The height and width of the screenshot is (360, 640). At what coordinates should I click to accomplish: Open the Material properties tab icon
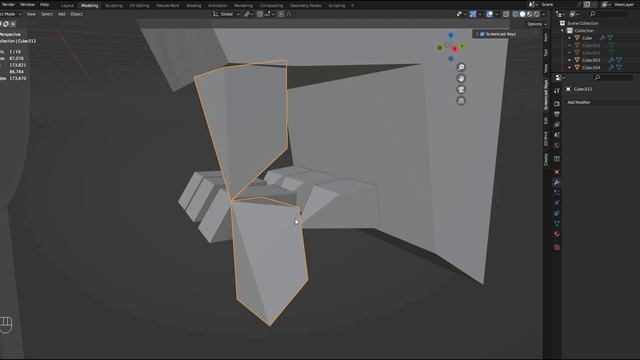[557, 234]
